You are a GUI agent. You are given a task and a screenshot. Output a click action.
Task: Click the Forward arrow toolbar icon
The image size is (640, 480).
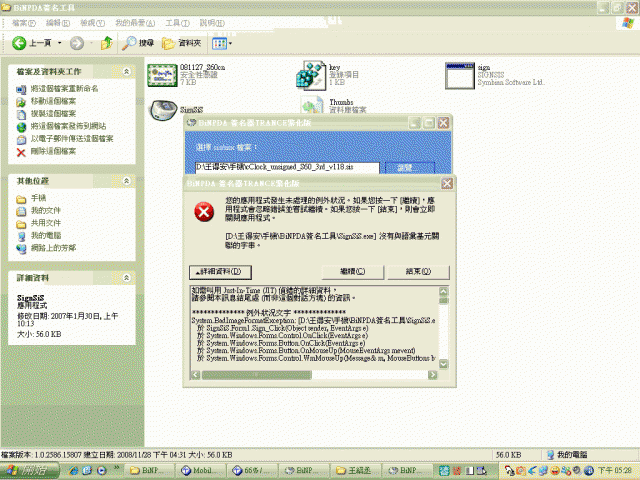coord(77,43)
